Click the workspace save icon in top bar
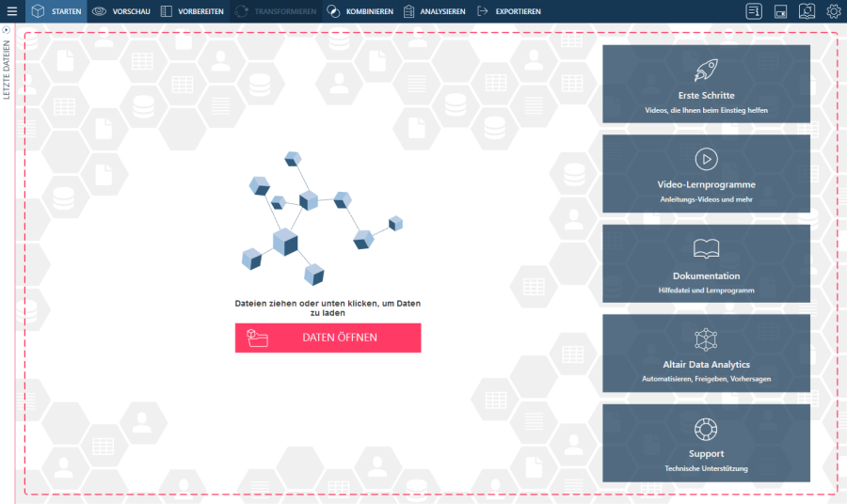The width and height of the screenshot is (847, 504). click(x=780, y=11)
